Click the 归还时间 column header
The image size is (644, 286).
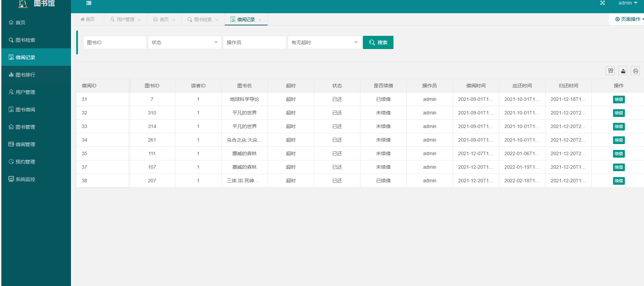click(x=569, y=86)
